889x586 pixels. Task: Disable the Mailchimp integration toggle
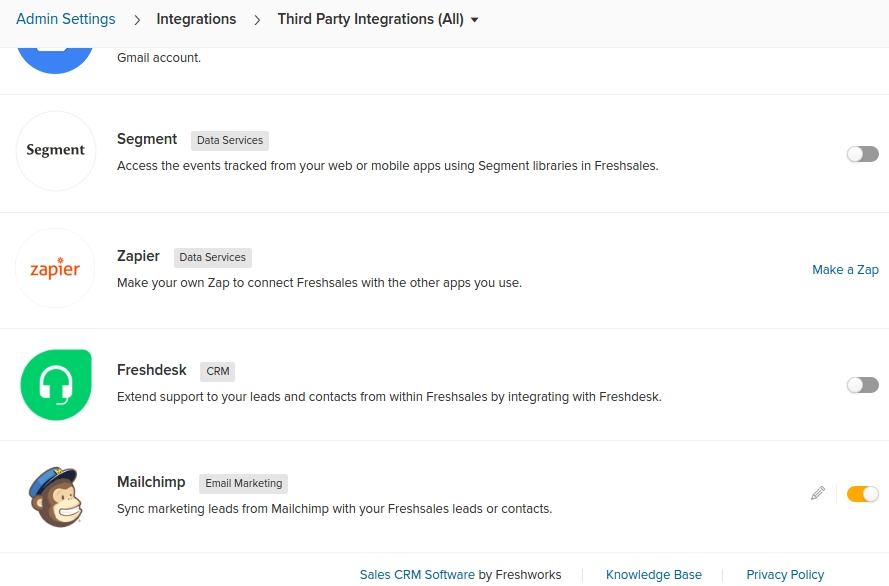862,494
